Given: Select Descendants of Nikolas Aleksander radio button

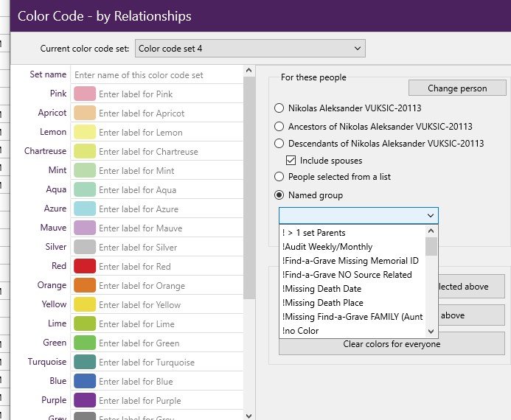Looking at the screenshot, I should [x=279, y=143].
